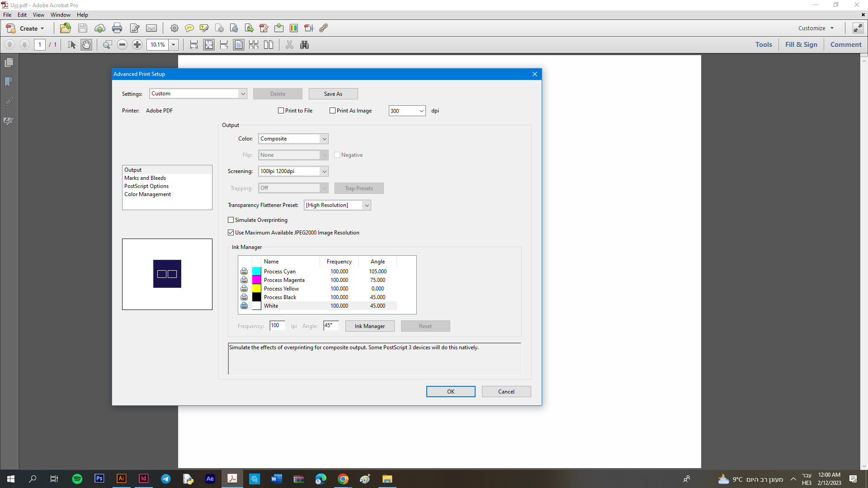Check the Print As Image option
Viewport: 868px width, 488px height.
tap(333, 111)
